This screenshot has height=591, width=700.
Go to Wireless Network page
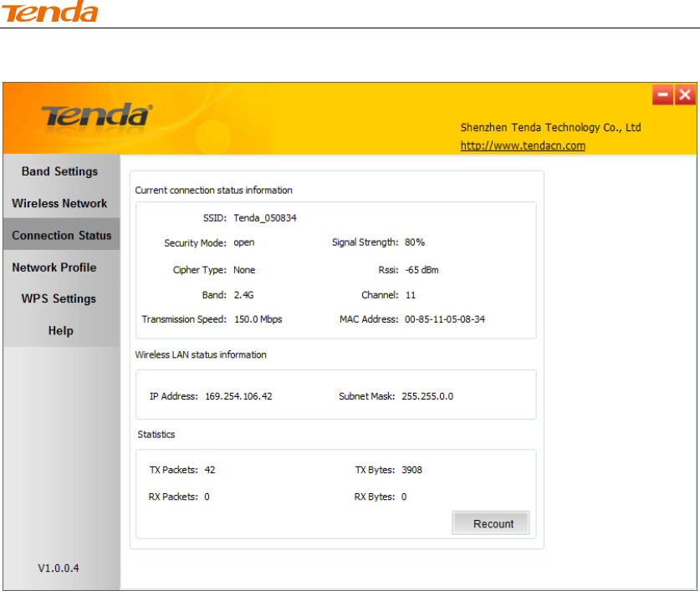pos(59,203)
